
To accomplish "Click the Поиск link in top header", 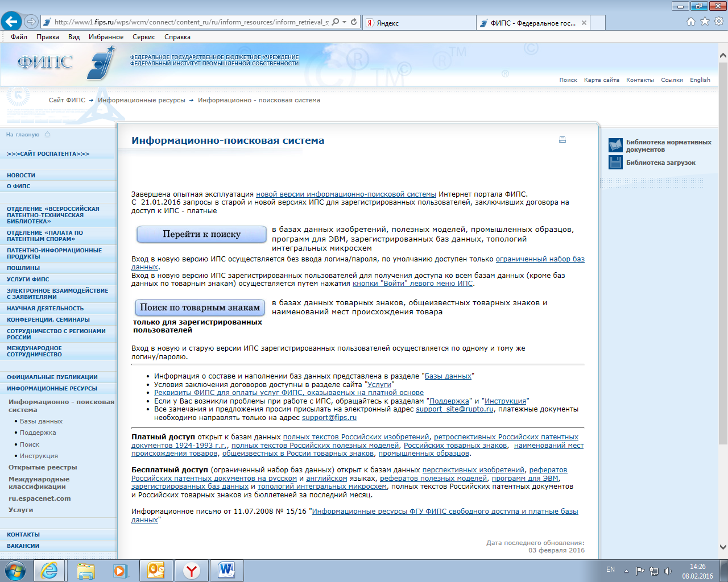I will pyautogui.click(x=568, y=80).
